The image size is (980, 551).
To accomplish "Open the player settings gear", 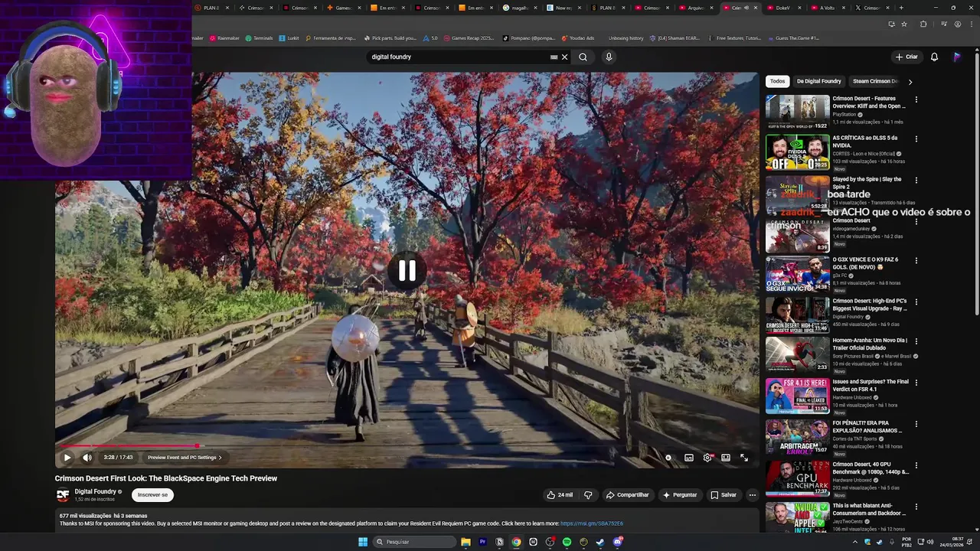I will coord(707,458).
